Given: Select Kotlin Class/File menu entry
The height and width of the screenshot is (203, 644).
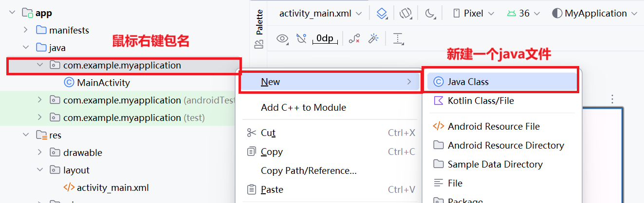Looking at the screenshot, I should [x=480, y=101].
